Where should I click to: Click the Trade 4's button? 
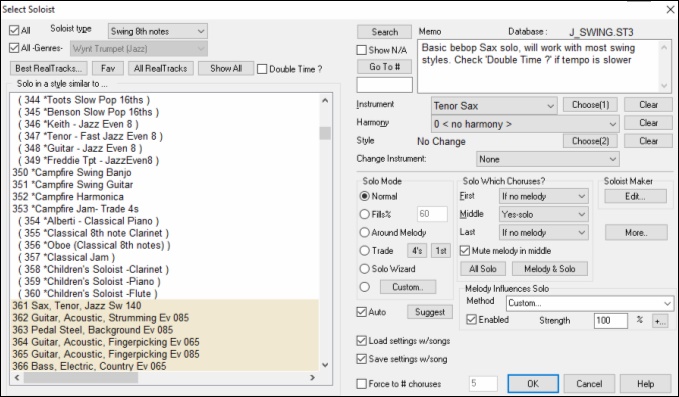click(x=417, y=251)
